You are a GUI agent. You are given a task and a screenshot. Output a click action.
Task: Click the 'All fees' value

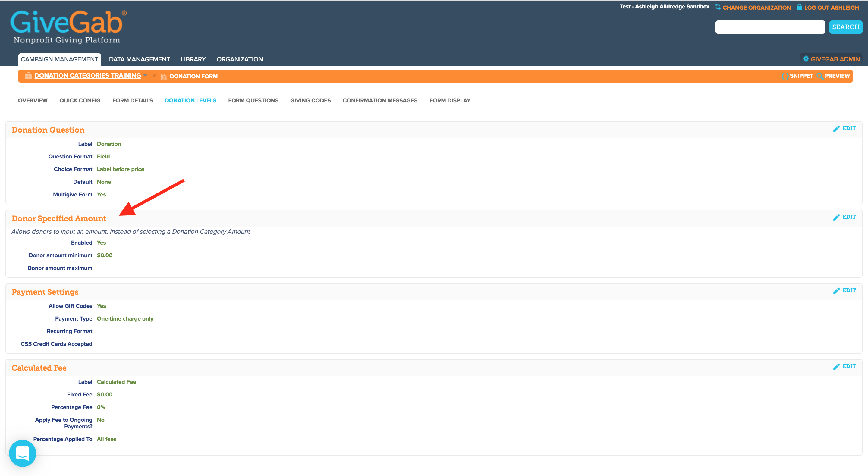point(106,439)
